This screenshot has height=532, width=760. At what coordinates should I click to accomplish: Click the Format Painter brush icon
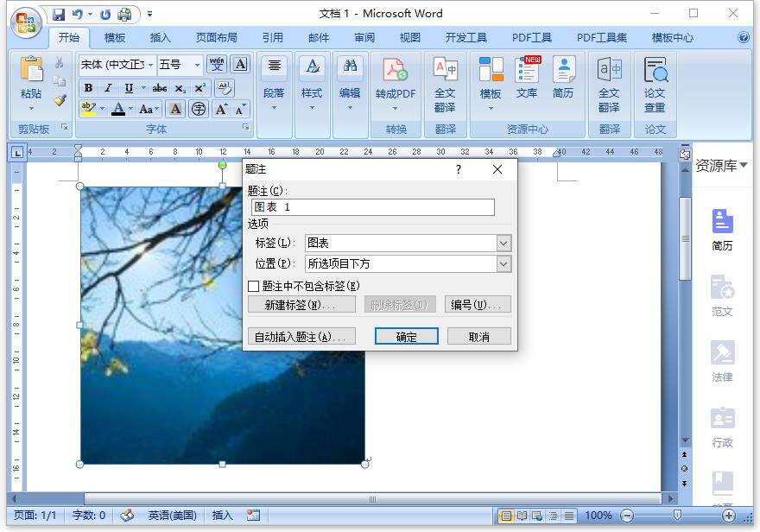[60, 101]
